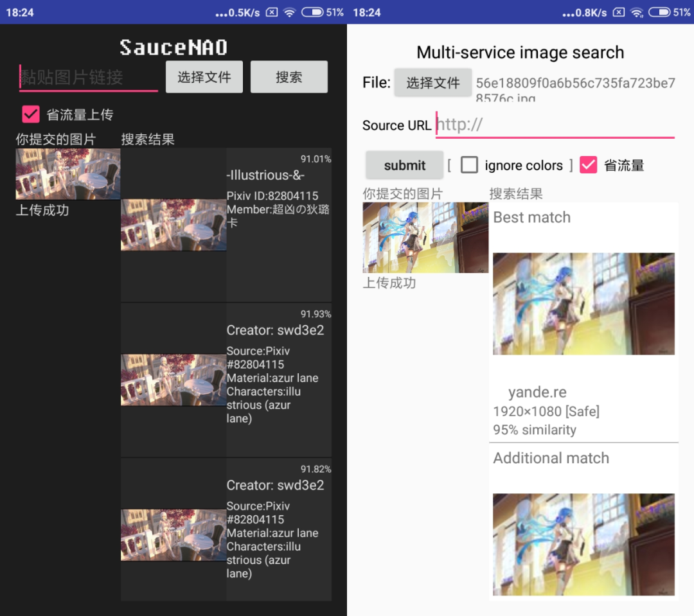The height and width of the screenshot is (616, 694).
Task: Click the 上传成功 status in Multi-service search
Action: coord(389,283)
